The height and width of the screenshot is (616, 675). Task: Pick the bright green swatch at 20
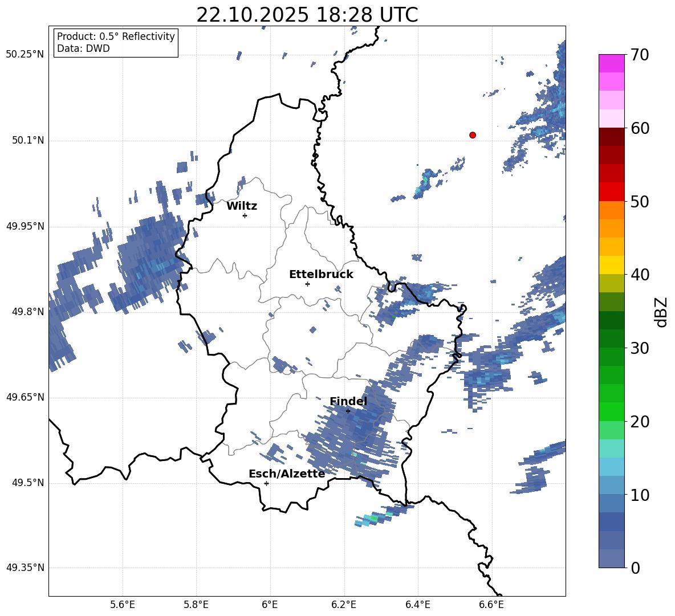coord(612,412)
